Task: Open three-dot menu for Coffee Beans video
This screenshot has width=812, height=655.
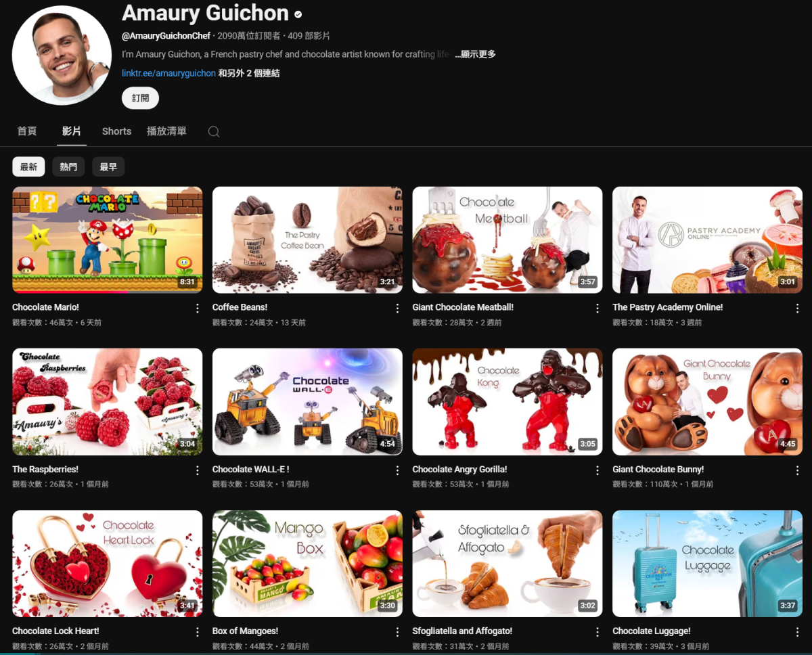Action: [x=397, y=309]
